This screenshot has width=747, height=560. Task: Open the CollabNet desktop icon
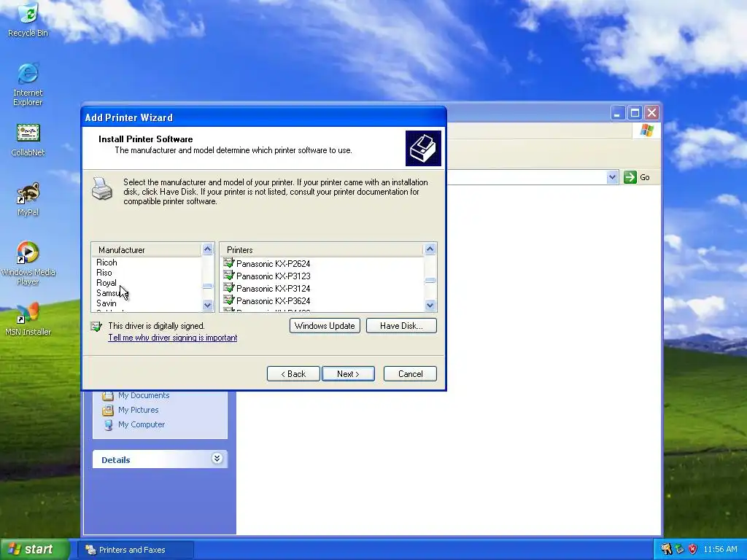click(x=28, y=141)
